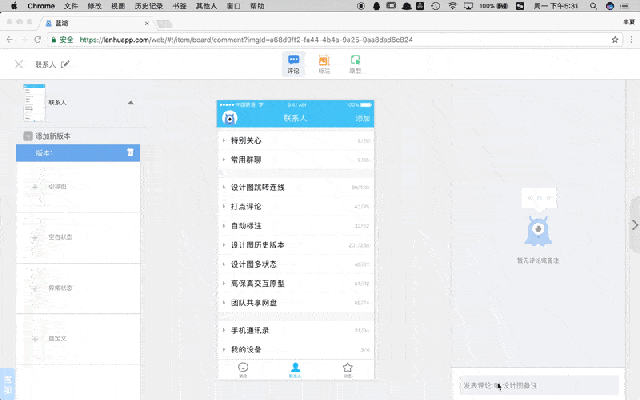Open the AirPlay display menu icon

[468, 6]
